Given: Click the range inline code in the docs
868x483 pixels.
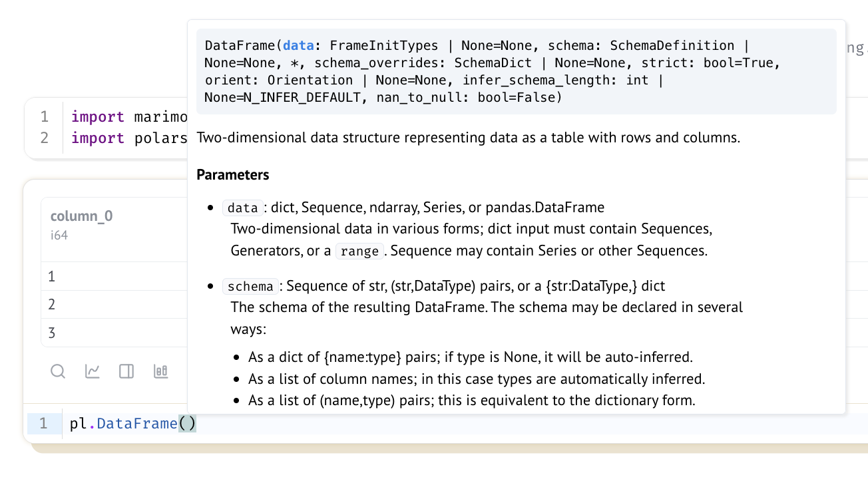Looking at the screenshot, I should tap(359, 251).
